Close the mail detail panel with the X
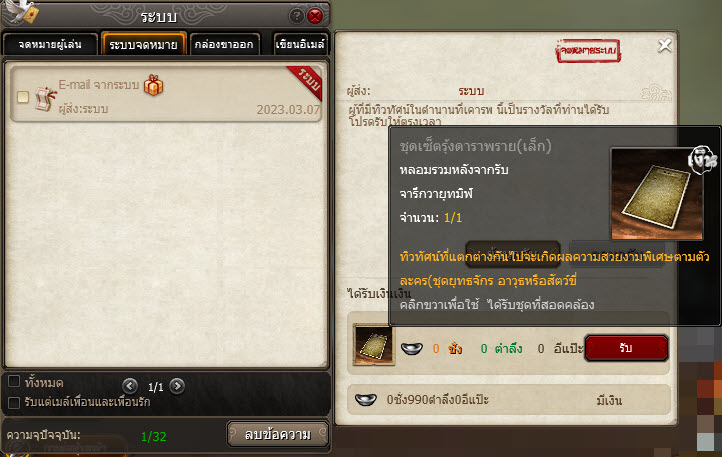This screenshot has height=457, width=722. 664,45
